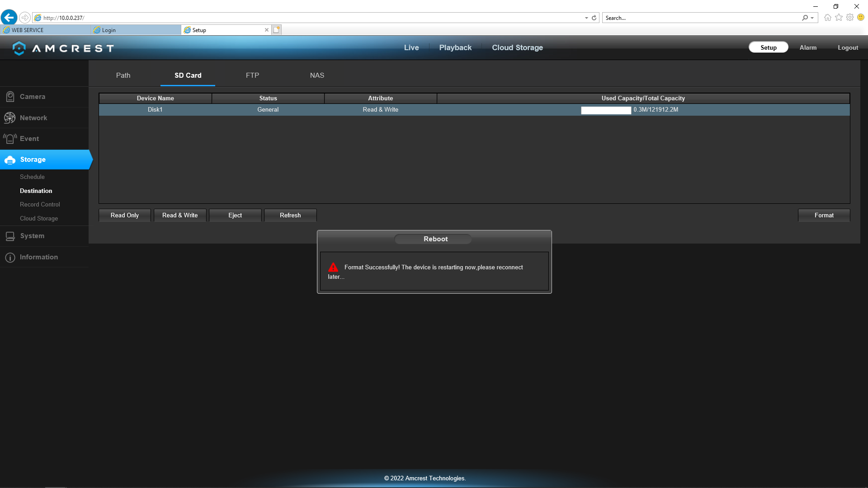The width and height of the screenshot is (868, 488).
Task: Close the Setup browser tab
Action: 267,30
